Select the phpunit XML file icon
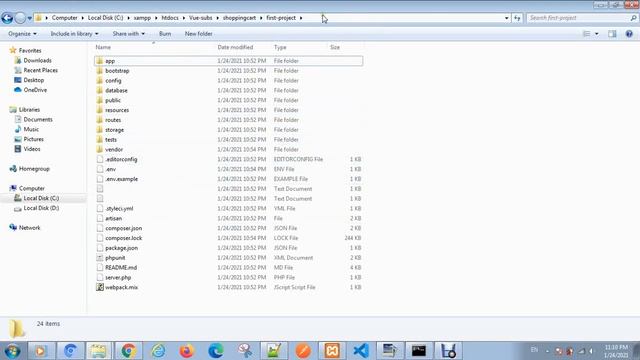Screen dimensions: 640x360 (x=100, y=258)
